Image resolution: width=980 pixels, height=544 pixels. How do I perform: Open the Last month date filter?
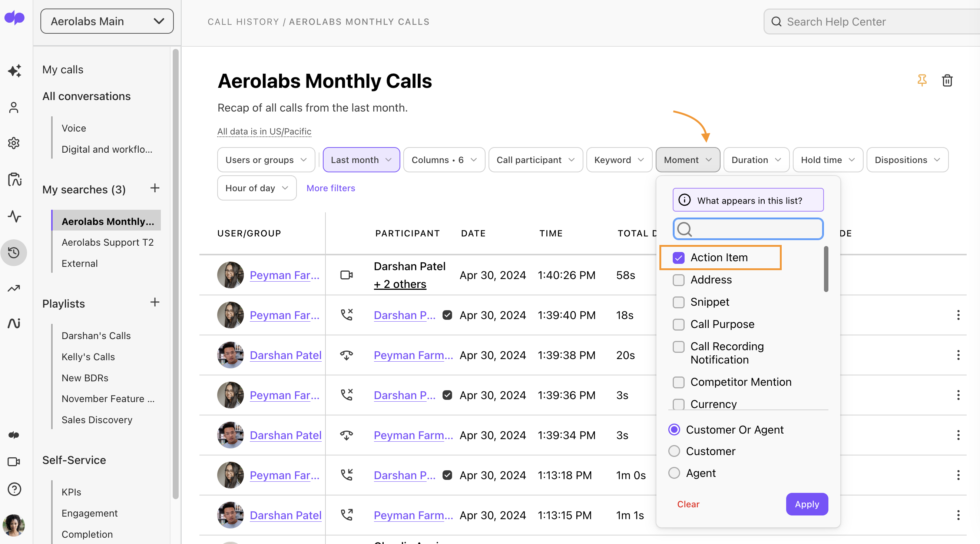click(x=361, y=160)
